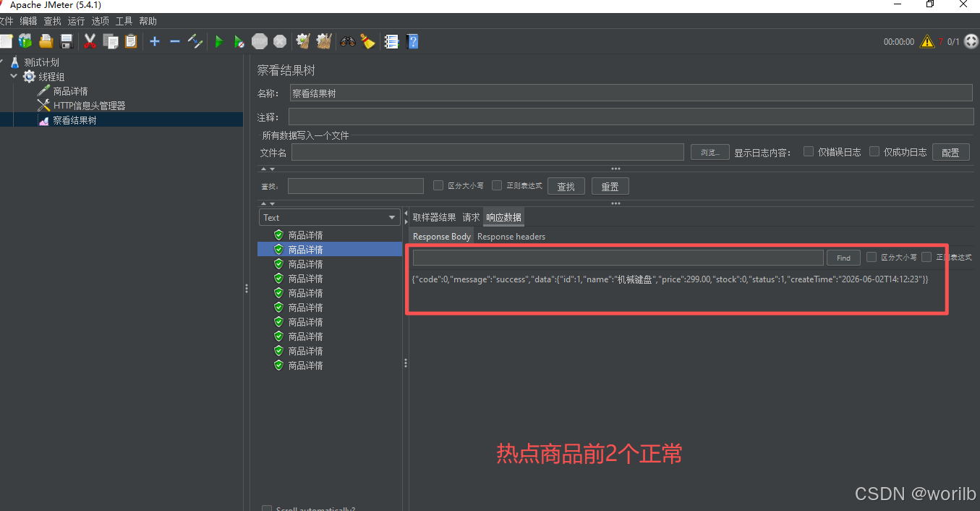Select the first 商品详情 result in the list
980x511 pixels.
pyautogui.click(x=305, y=235)
